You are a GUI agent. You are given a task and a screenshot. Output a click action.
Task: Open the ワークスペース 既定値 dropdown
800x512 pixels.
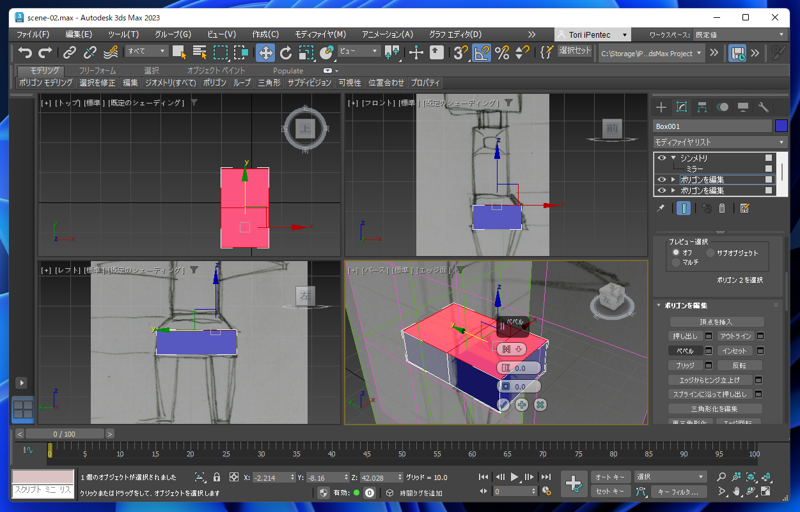click(739, 35)
